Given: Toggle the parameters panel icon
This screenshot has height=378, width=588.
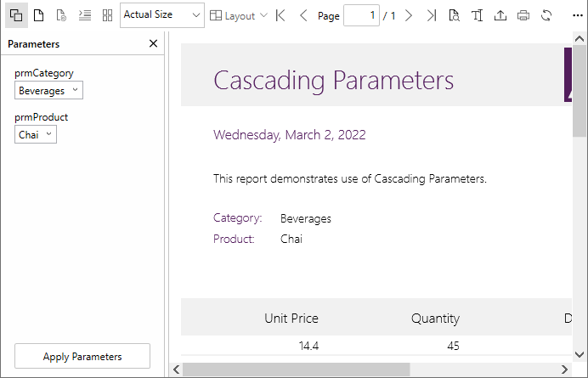Looking at the screenshot, I should click(x=15, y=15).
